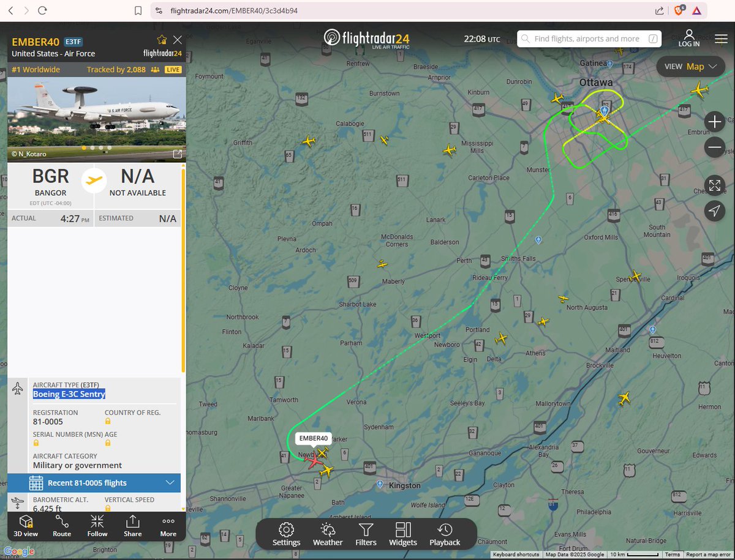Click the map Terms link
The width and height of the screenshot is (735, 560).
(x=673, y=554)
